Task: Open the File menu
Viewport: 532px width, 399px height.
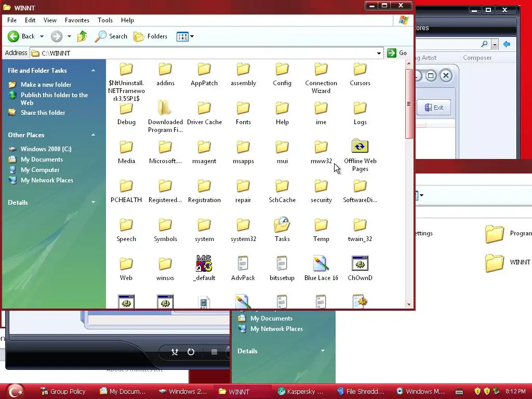Action: [12, 20]
